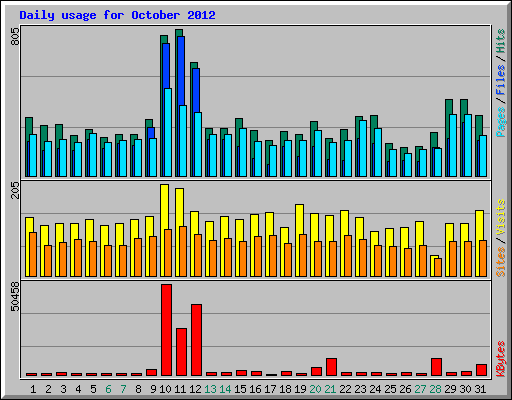
Task: Click the cyan Pages bar for day 30
Action: pyautogui.click(x=468, y=145)
